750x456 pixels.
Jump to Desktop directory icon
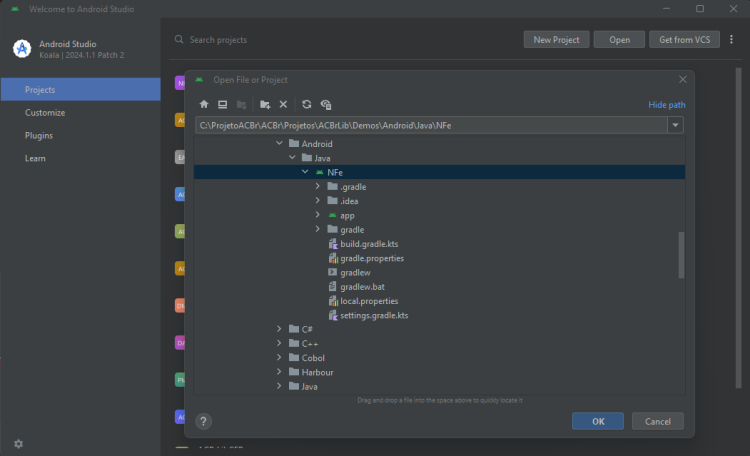222,104
